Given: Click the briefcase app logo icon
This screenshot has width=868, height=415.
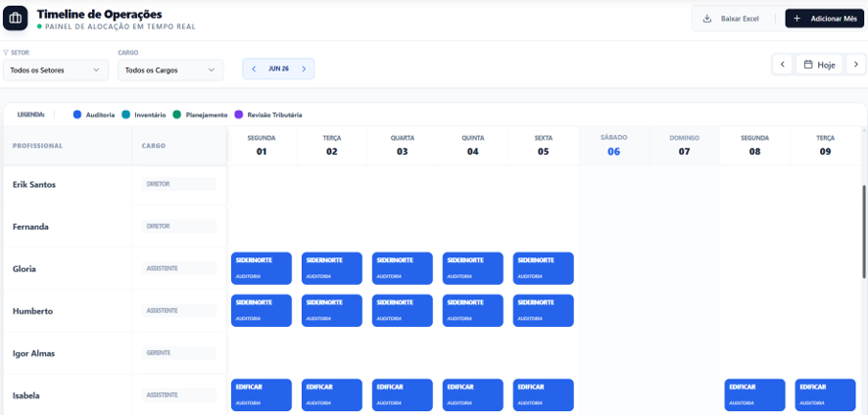Looking at the screenshot, I should coord(16,19).
